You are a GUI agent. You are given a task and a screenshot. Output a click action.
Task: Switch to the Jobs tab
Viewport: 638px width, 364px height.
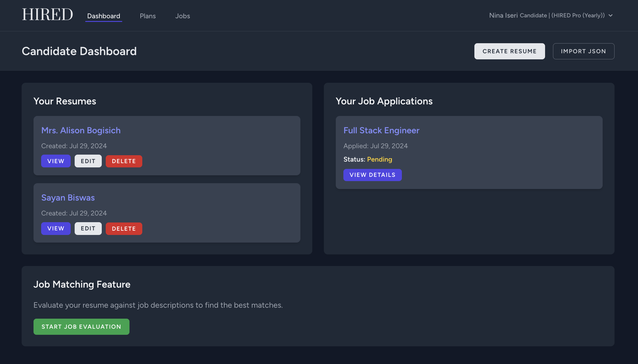(183, 16)
